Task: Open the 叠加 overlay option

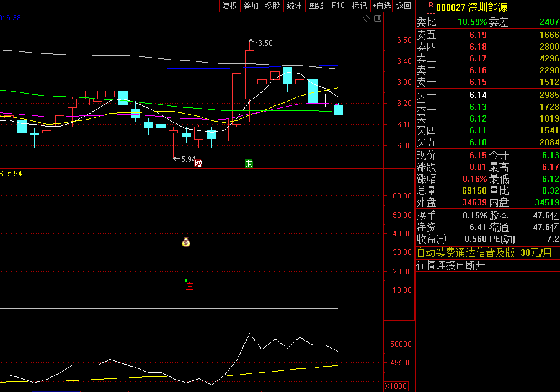Action: 251,6
